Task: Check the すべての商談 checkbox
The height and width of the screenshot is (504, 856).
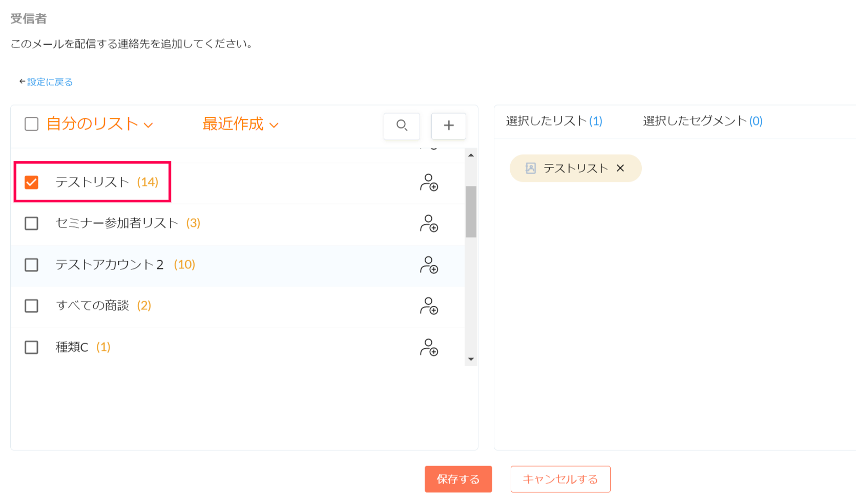Action: pos(32,306)
